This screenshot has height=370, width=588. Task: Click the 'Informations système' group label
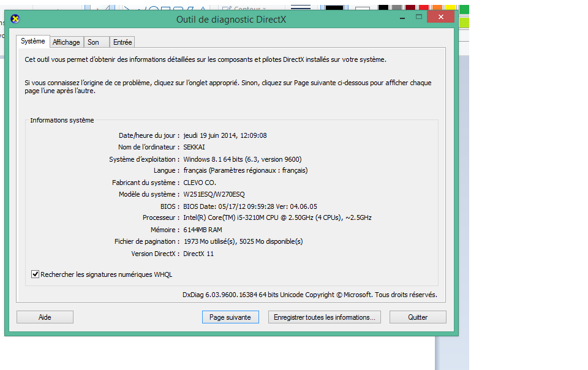(62, 120)
